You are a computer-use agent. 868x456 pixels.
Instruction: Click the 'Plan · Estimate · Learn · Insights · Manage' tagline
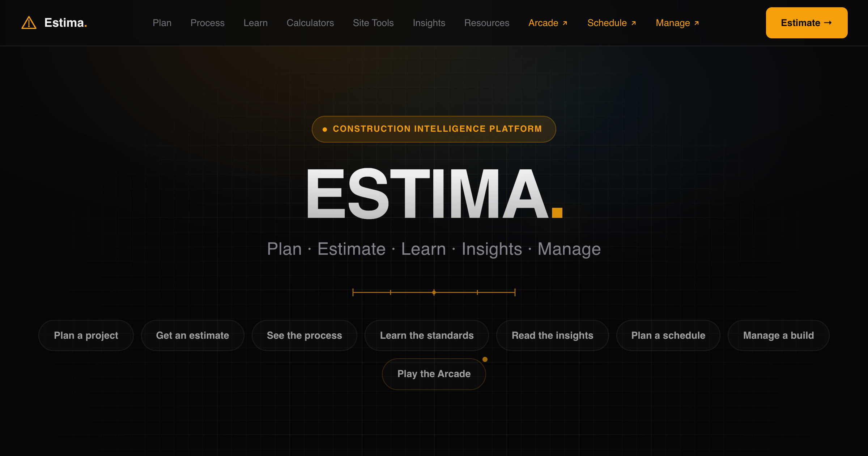click(434, 249)
